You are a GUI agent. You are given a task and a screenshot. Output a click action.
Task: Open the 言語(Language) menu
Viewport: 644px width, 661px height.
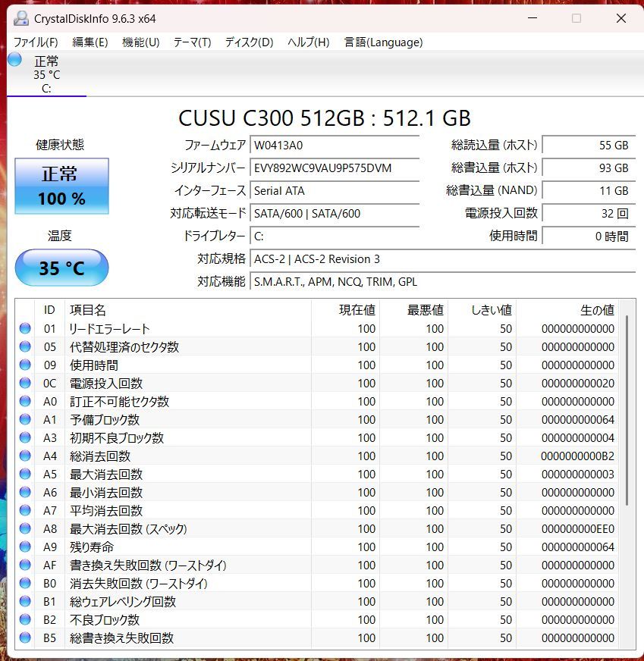(383, 42)
